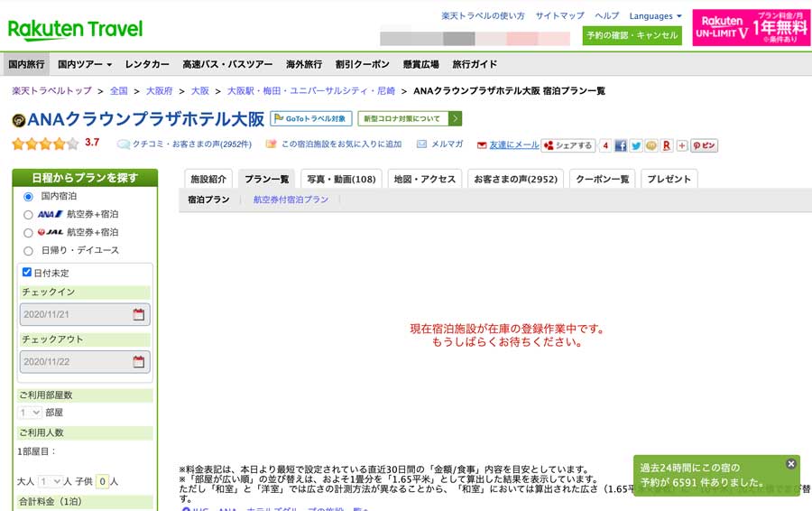812x511 pixels.
Task: Open check-out calendar icon
Action: [138, 362]
